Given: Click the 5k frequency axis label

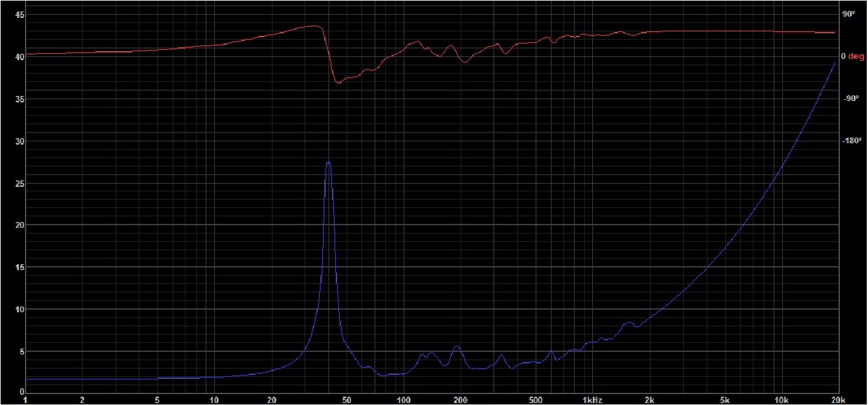Looking at the screenshot, I should (x=724, y=400).
